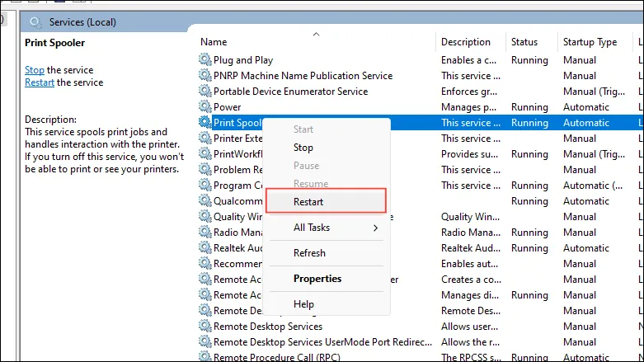The image size is (644, 362).
Task: Sort by the Name column header
Action: pos(214,42)
